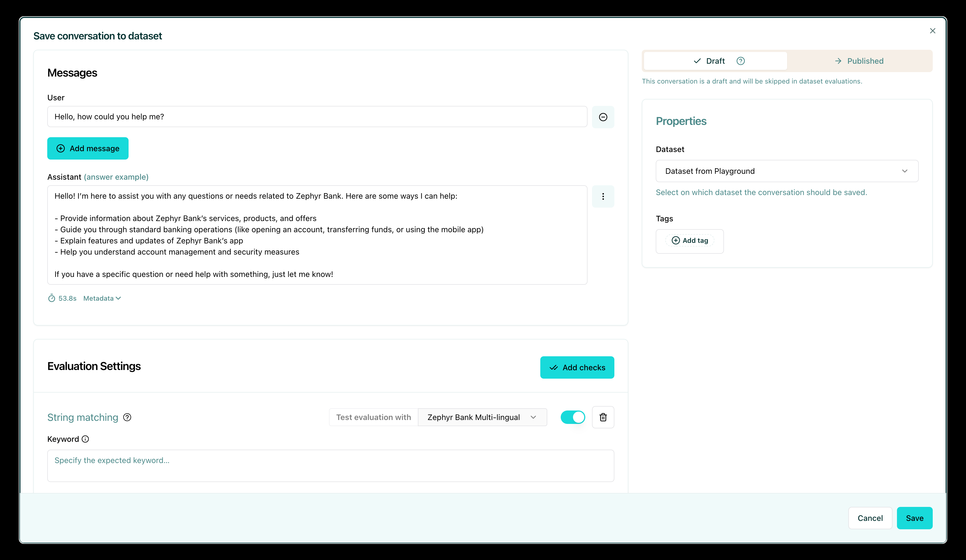The height and width of the screenshot is (560, 966).
Task: Close the Save conversation to dataset dialog
Action: (x=933, y=31)
